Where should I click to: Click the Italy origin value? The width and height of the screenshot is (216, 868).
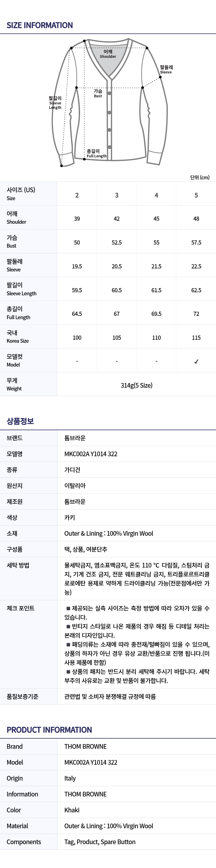[x=70, y=778]
